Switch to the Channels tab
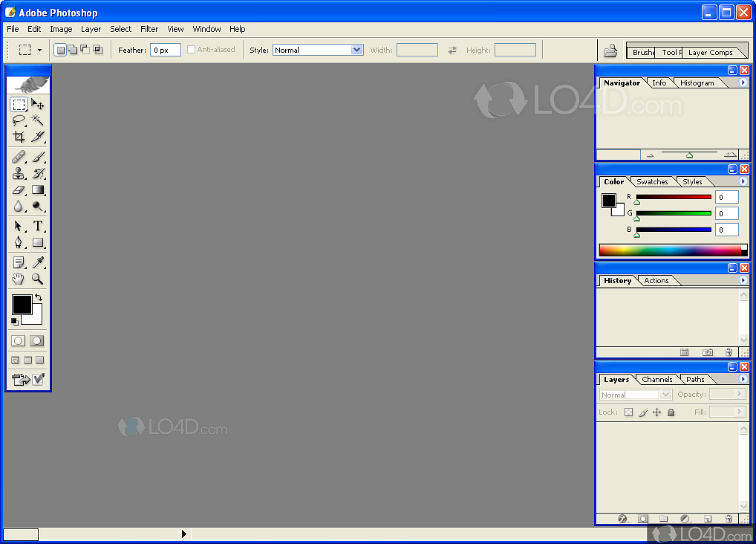 (x=656, y=380)
